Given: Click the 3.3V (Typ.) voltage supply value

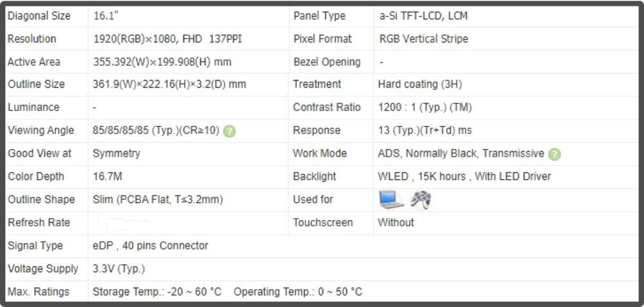Looking at the screenshot, I should tap(118, 269).
